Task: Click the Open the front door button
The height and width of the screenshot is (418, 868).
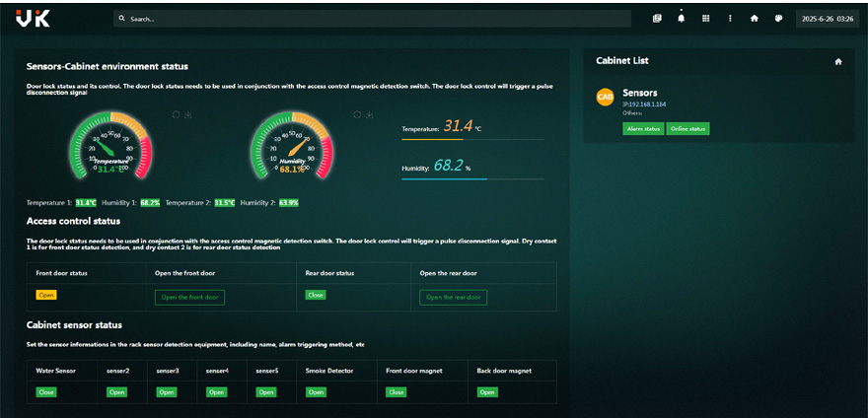Action: (x=189, y=297)
